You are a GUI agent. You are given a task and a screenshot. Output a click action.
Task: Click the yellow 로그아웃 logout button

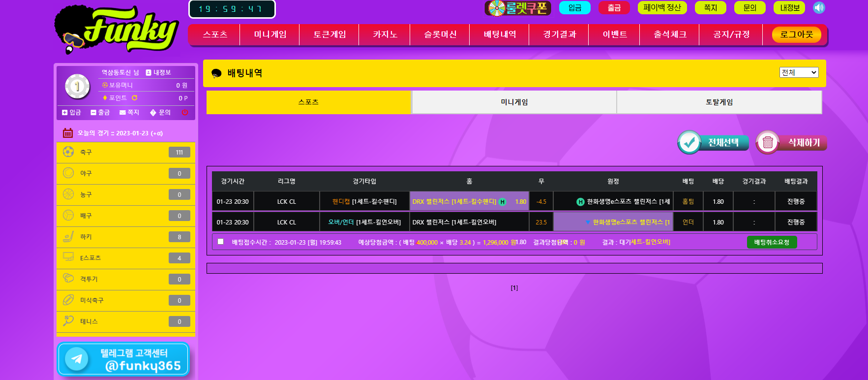[x=796, y=34]
